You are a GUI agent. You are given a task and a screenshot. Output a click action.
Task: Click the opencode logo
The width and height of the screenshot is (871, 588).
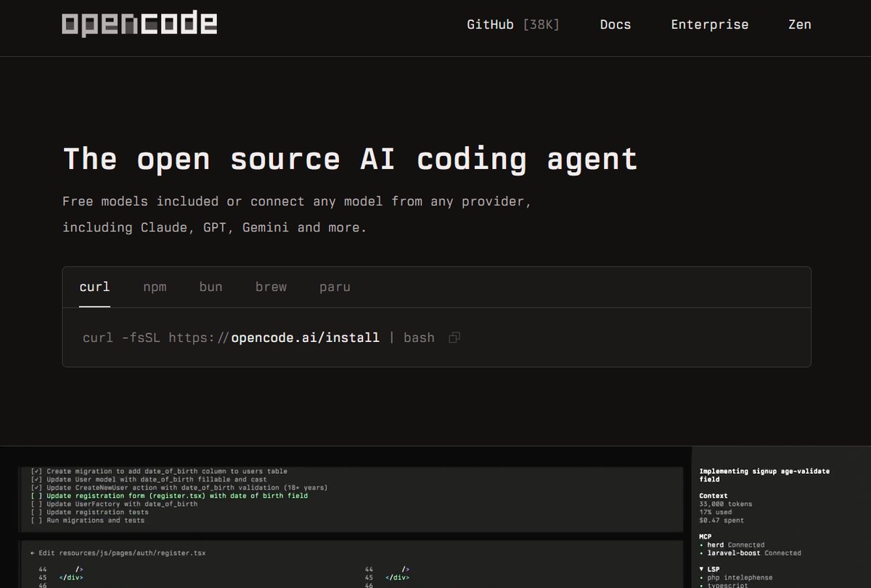139,24
